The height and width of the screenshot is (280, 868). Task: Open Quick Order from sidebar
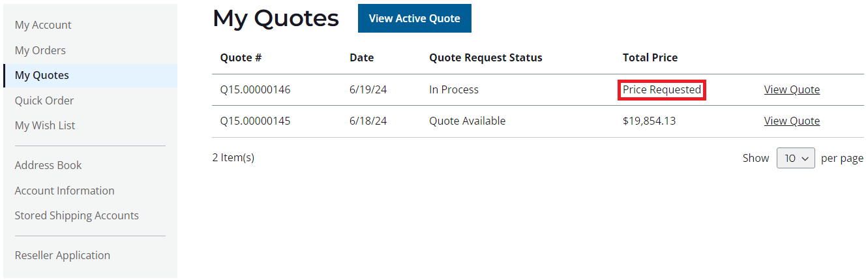(x=44, y=101)
